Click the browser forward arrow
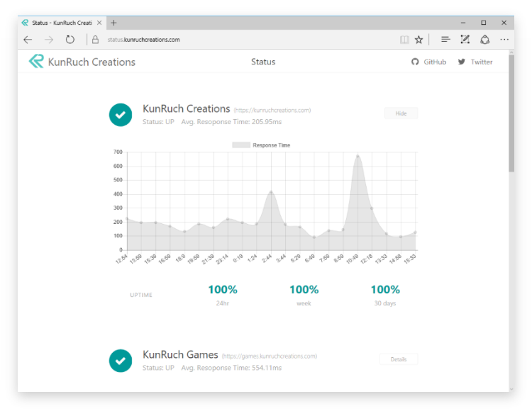Screen dimensions: 532x411 pyautogui.click(x=49, y=40)
